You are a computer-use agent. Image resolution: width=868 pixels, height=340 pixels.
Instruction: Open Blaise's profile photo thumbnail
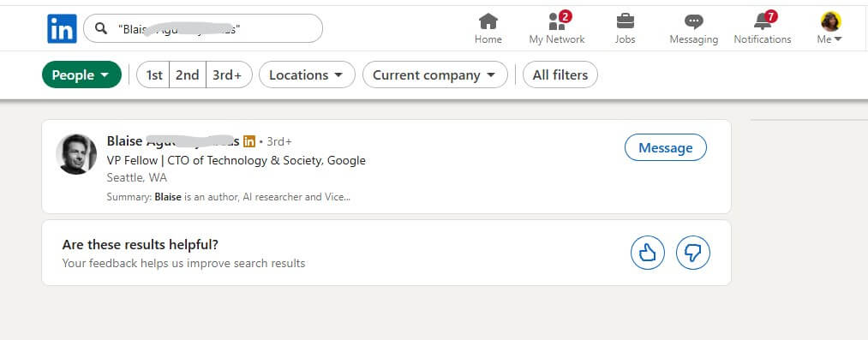coord(76,154)
